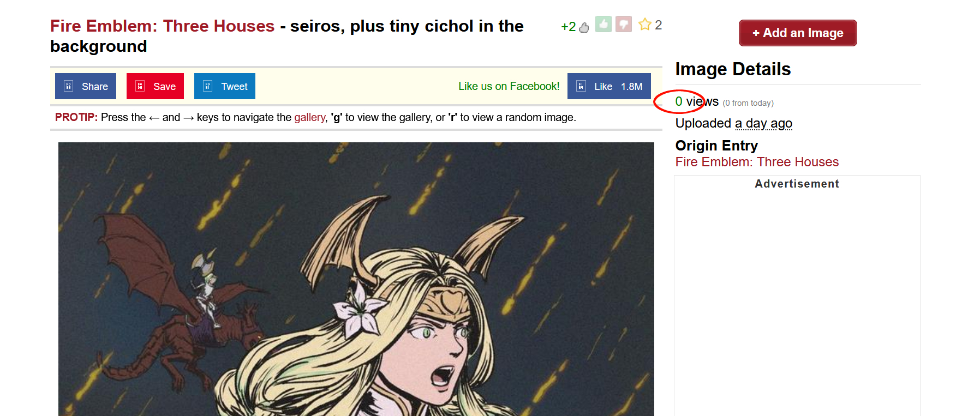Save the image via red Save button

[x=155, y=86]
